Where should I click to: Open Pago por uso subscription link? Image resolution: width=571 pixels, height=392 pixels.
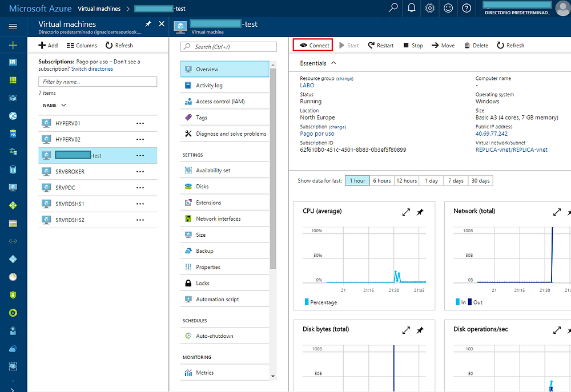pos(317,134)
